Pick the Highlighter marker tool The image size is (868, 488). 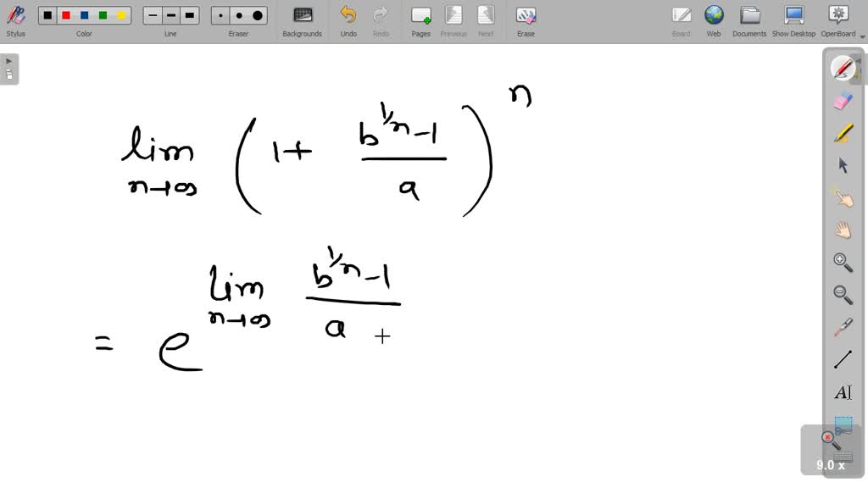(x=843, y=133)
